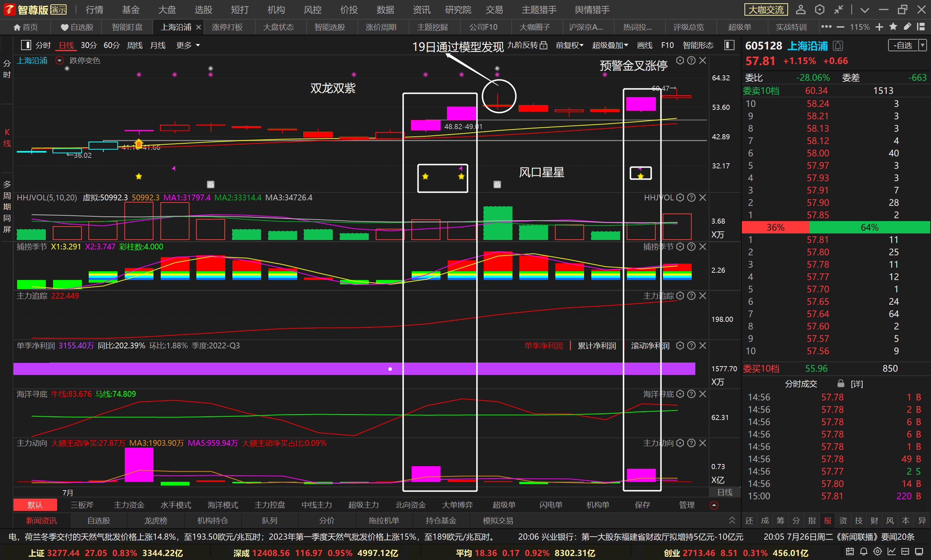
Task: Click the -自选 remove watchlist button
Action: (903, 45)
